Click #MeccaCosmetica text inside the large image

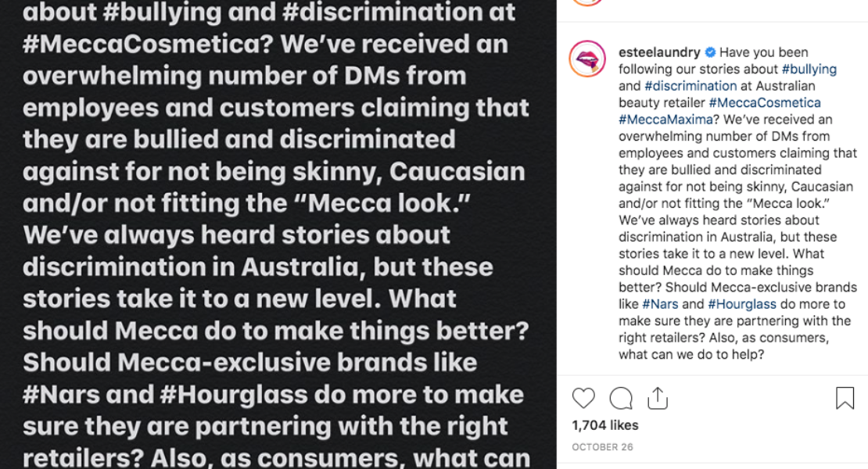point(149,44)
